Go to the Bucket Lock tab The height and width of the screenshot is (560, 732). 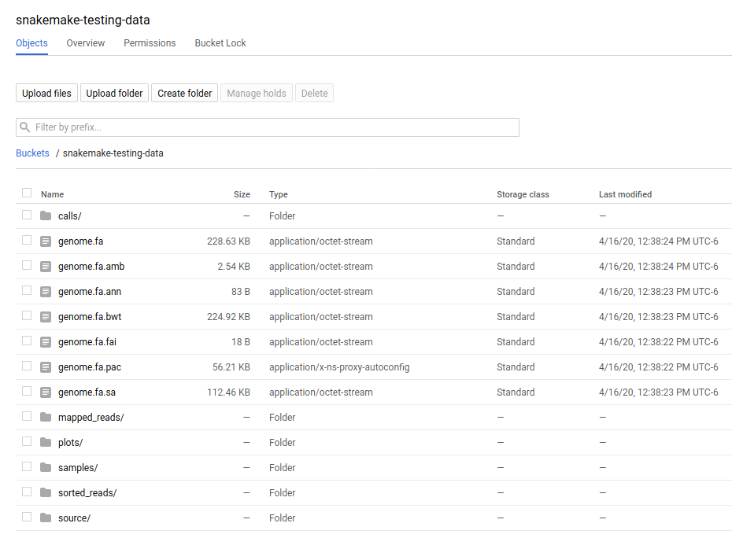tap(220, 43)
